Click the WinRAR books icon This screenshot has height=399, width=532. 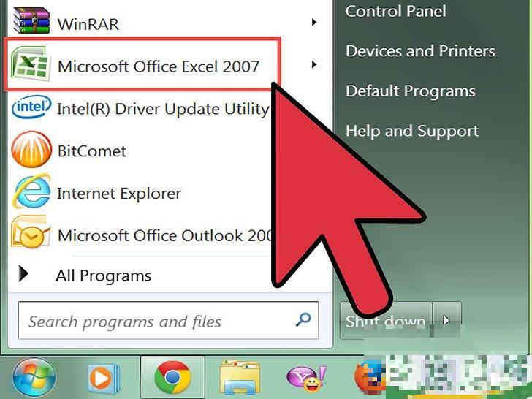(31, 20)
